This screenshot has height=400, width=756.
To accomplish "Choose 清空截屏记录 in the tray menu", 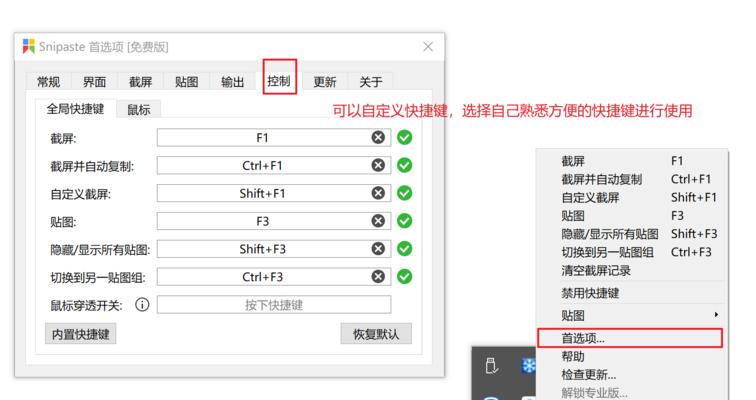I will pos(632,270).
